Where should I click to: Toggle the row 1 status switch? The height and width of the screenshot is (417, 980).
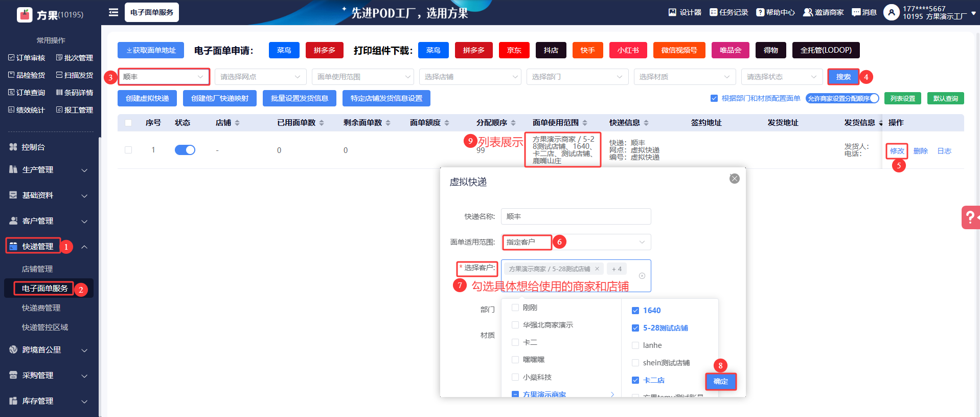pos(185,150)
